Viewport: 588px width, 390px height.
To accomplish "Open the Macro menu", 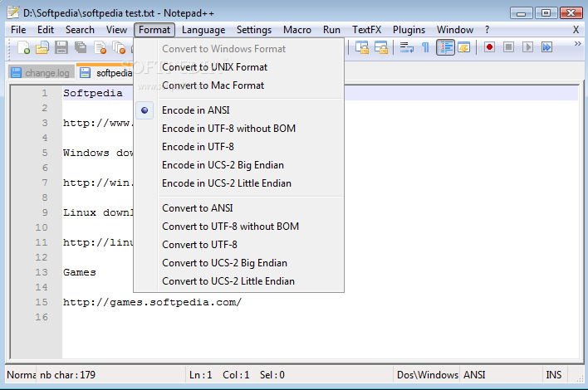I will pyautogui.click(x=297, y=30).
